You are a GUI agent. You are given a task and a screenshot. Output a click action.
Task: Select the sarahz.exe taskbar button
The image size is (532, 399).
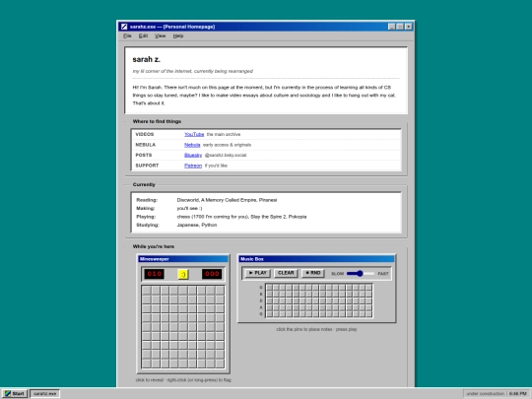point(44,393)
